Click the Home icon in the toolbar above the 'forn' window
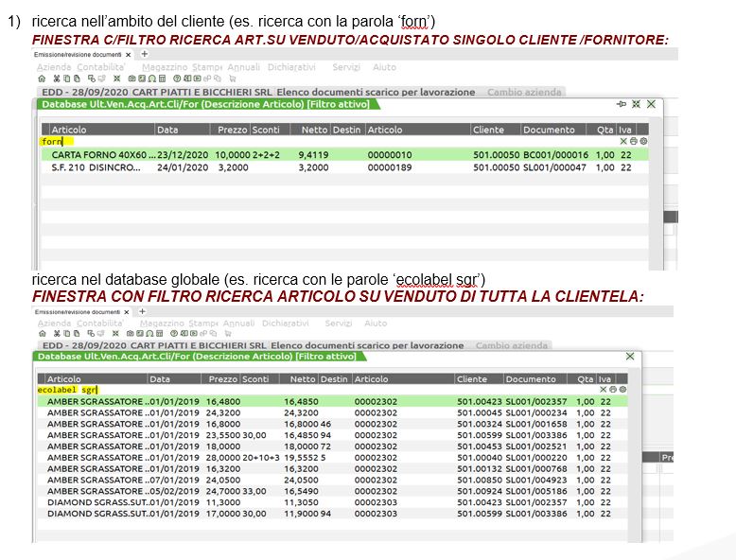The image size is (736, 560). click(41, 79)
